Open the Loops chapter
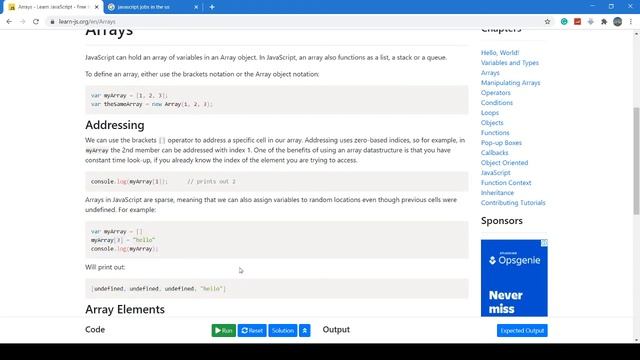640x360 pixels. [x=490, y=113]
